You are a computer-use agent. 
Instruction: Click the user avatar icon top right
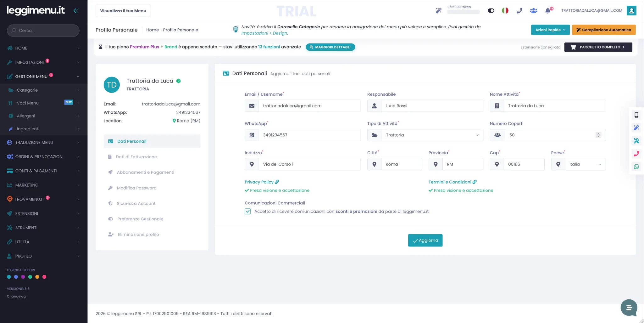click(x=631, y=10)
